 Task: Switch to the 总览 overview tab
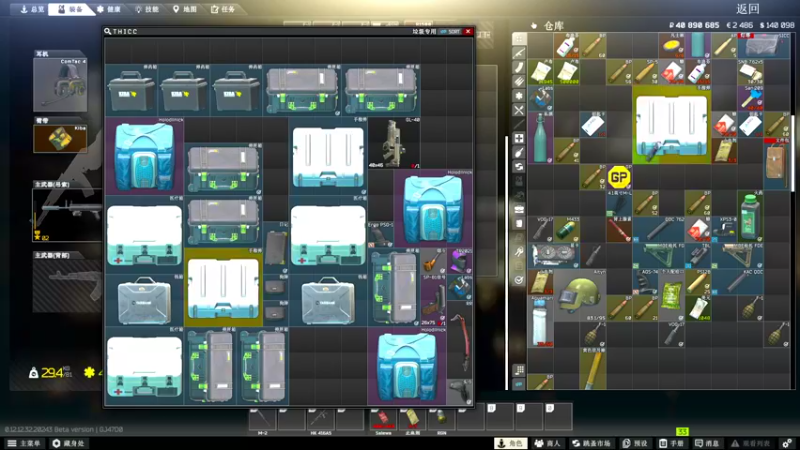click(x=32, y=9)
